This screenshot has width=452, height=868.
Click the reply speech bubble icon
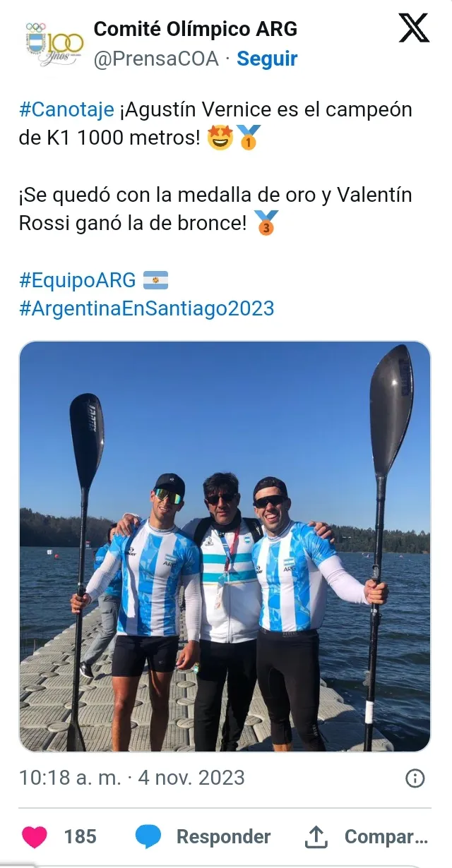point(148,837)
